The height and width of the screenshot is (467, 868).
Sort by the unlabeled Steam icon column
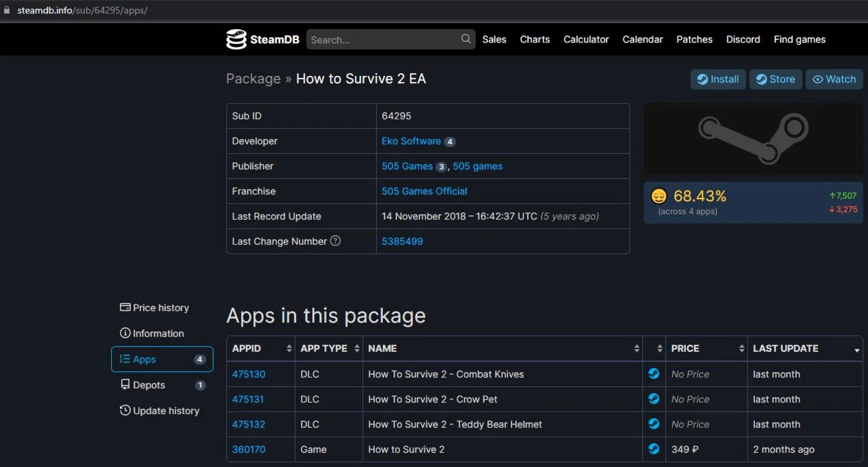654,348
